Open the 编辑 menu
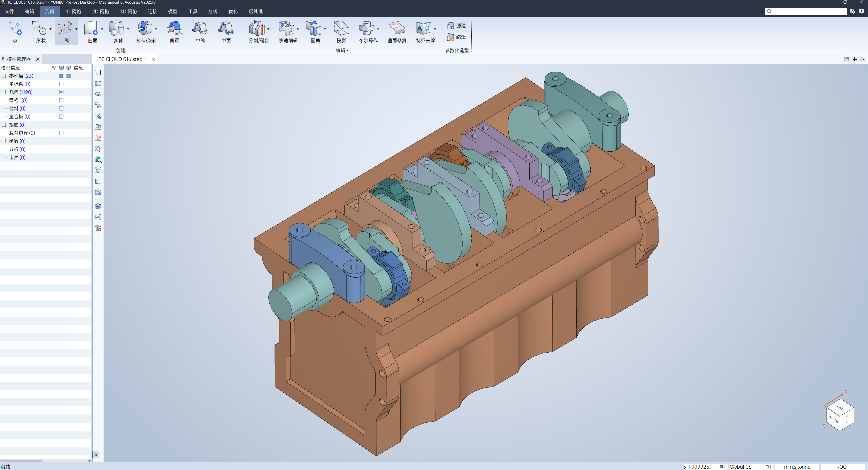 pyautogui.click(x=29, y=12)
